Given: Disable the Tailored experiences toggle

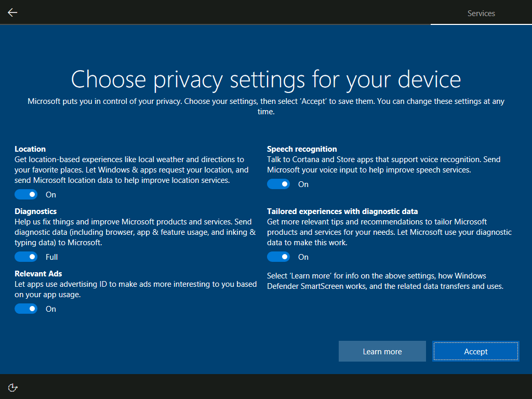Looking at the screenshot, I should tap(278, 256).
